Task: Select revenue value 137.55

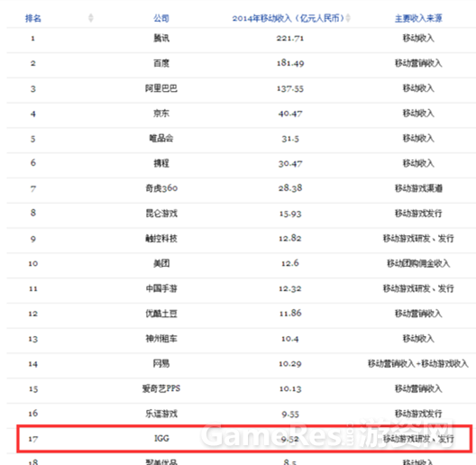Action: click(x=290, y=88)
